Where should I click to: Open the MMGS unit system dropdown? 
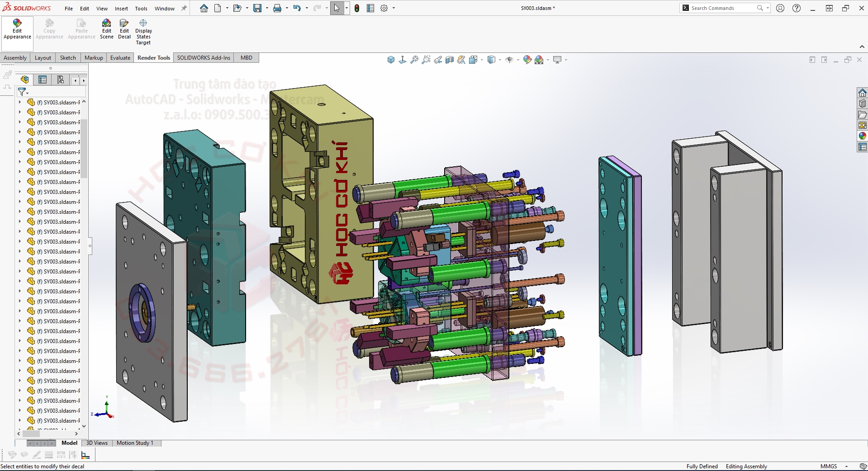coord(846,466)
